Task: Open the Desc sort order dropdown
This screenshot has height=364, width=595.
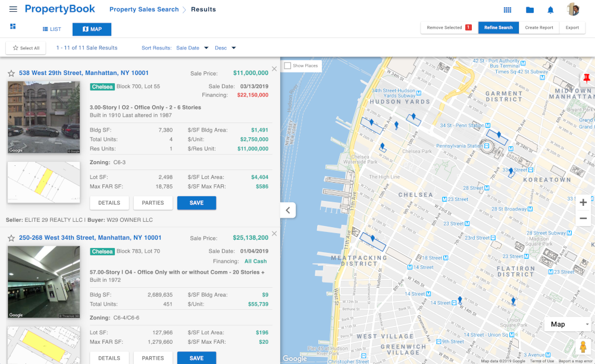Action: (225, 48)
